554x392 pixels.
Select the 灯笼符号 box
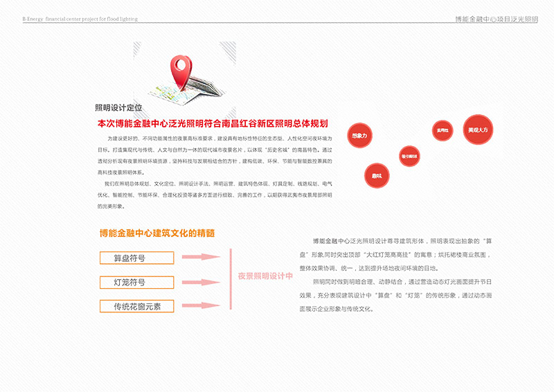(x=134, y=282)
